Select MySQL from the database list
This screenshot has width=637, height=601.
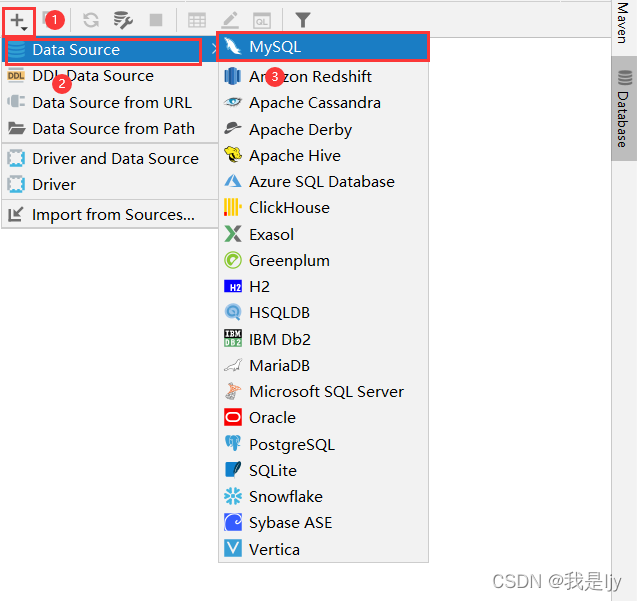[323, 47]
